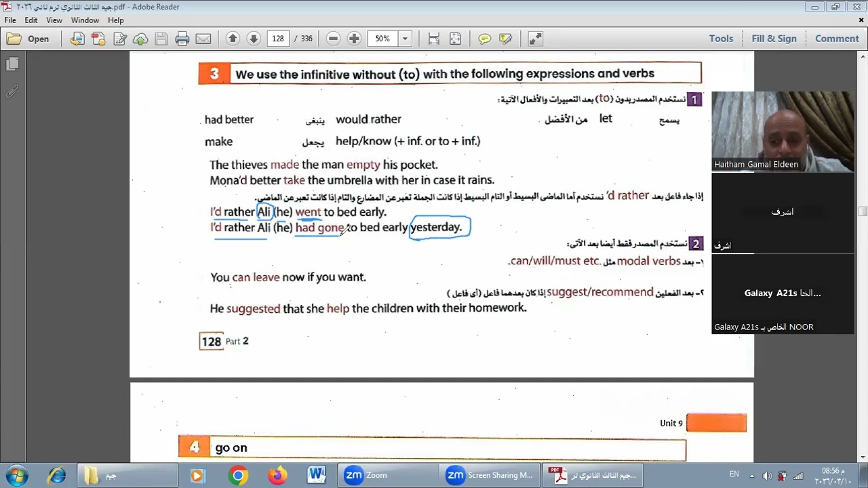Open the Windows Start menu
The width and height of the screenshot is (868, 488).
click(x=17, y=475)
